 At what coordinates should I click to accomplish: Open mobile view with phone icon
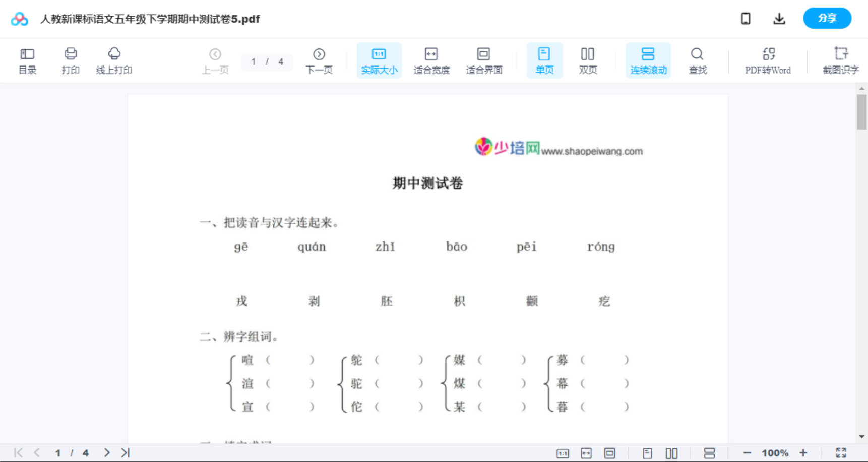pos(746,18)
